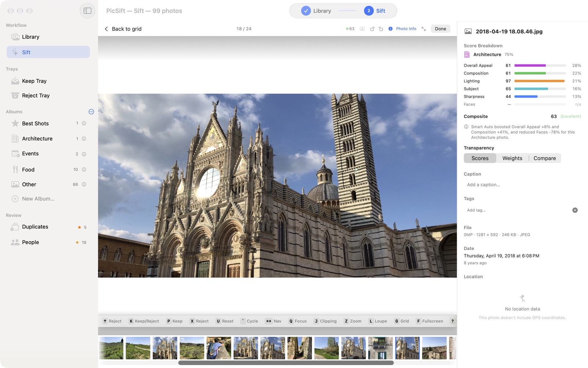Toggle Keep/Reject with the K shortcut button

pos(144,321)
